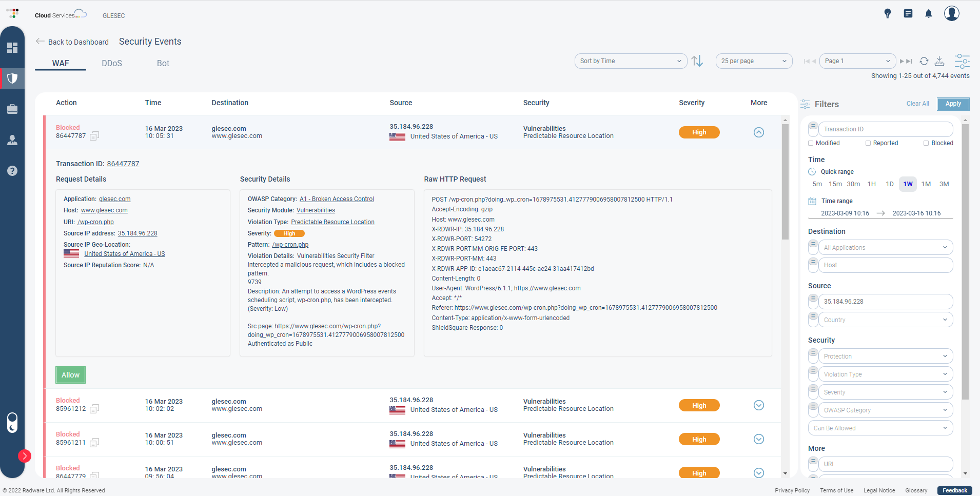Click the events list scrollbar thumb
The image size is (980, 496).
[x=785, y=182]
